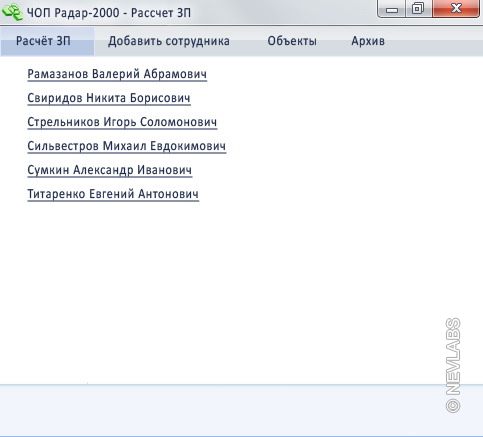Restore down the application window

418,9
